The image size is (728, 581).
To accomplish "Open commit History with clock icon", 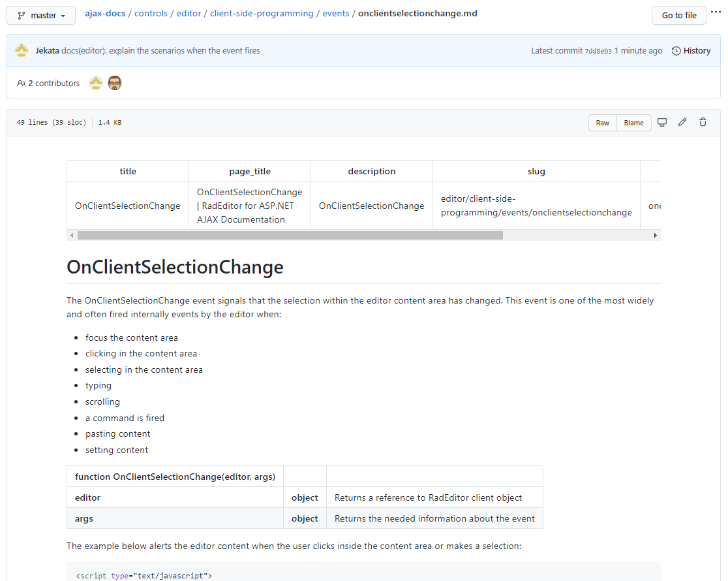I will [x=691, y=51].
